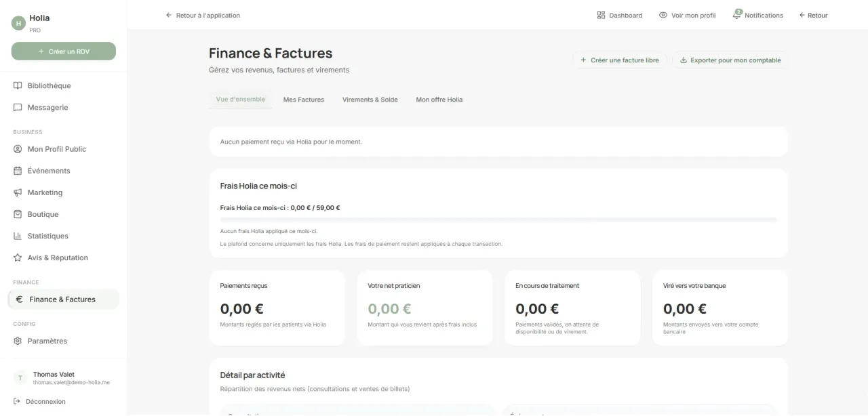Click Voir mon profil link
The width and height of the screenshot is (868, 416).
tap(688, 15)
